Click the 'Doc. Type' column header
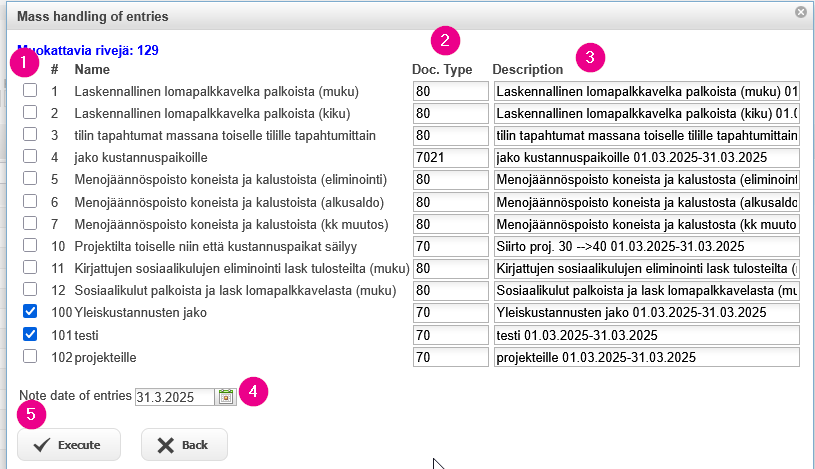Viewport: 815px width, 469px height. [442, 70]
